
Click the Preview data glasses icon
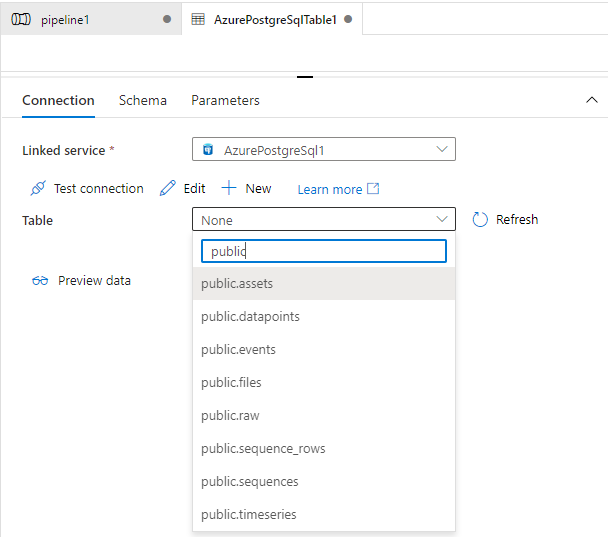40,280
